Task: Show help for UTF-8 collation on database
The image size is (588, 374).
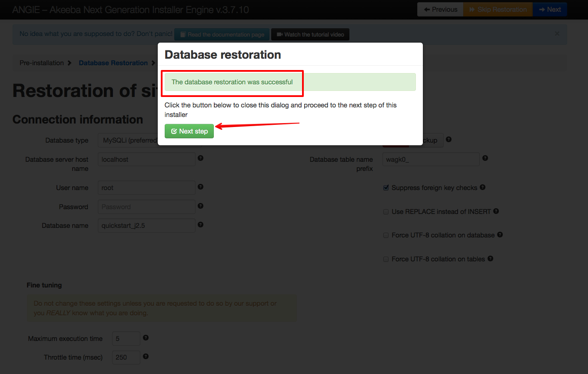Action: click(x=500, y=234)
